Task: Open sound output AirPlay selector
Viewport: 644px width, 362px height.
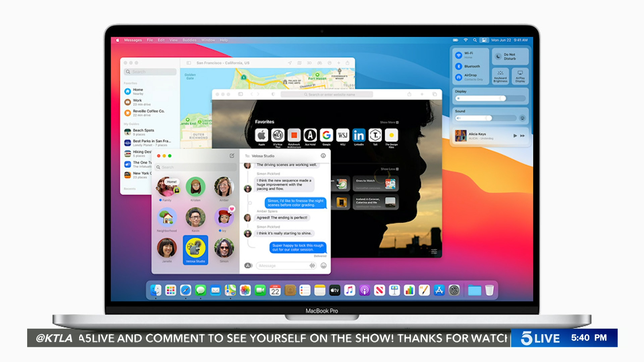Action: coord(522,118)
